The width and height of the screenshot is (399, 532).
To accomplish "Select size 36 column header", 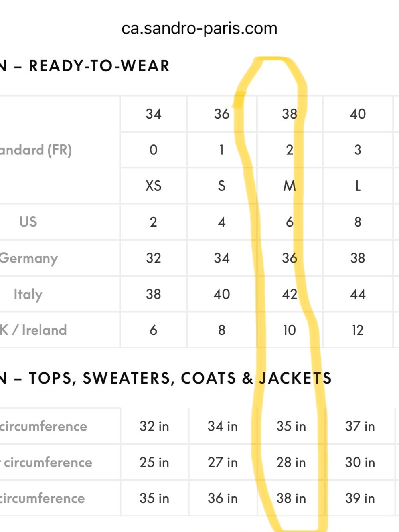I will (x=222, y=114).
